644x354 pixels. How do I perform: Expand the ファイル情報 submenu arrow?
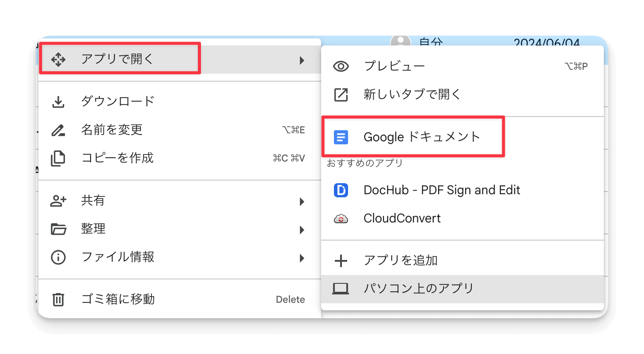pos(302,258)
